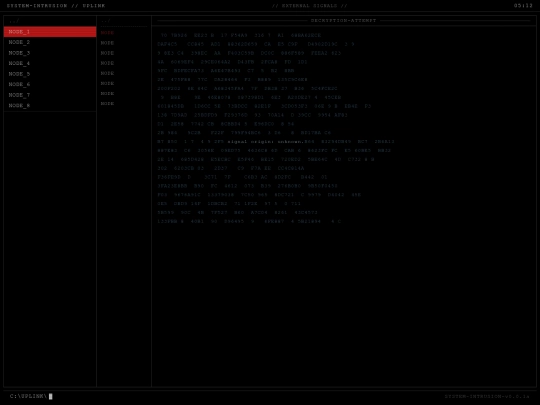
Task: Select NODE_2 in the node list
Action: [x=50, y=42]
